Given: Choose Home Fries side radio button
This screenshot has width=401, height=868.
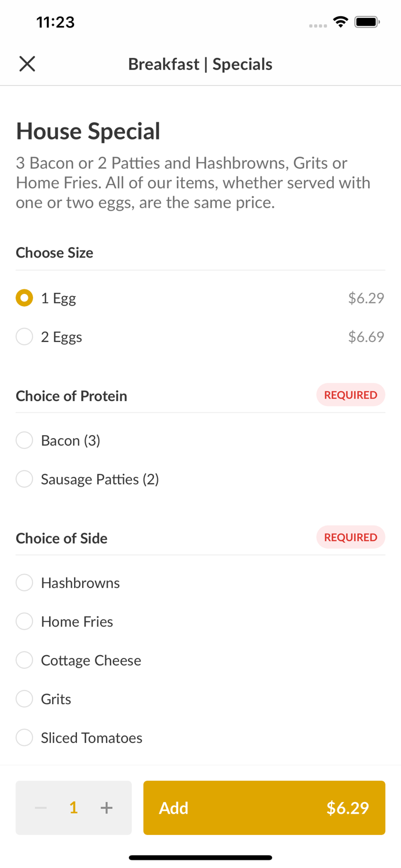Looking at the screenshot, I should [24, 621].
